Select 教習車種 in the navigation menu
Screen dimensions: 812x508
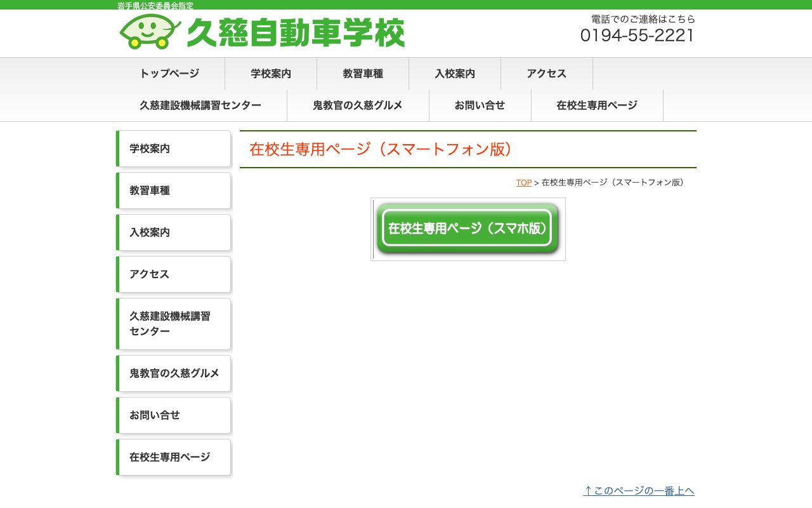[x=362, y=74]
